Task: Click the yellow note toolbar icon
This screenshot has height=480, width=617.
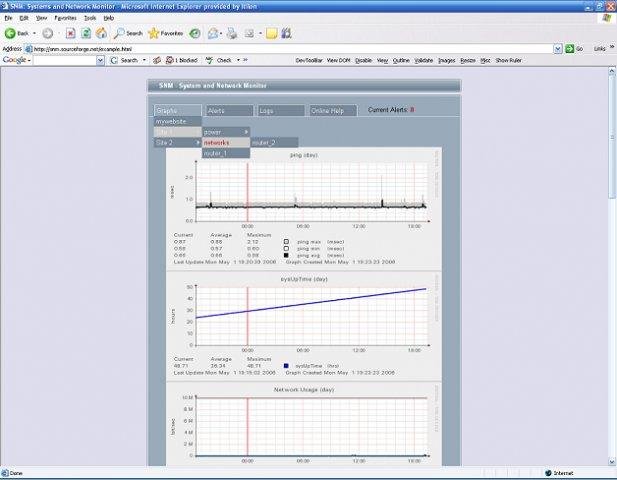Action: [x=272, y=33]
